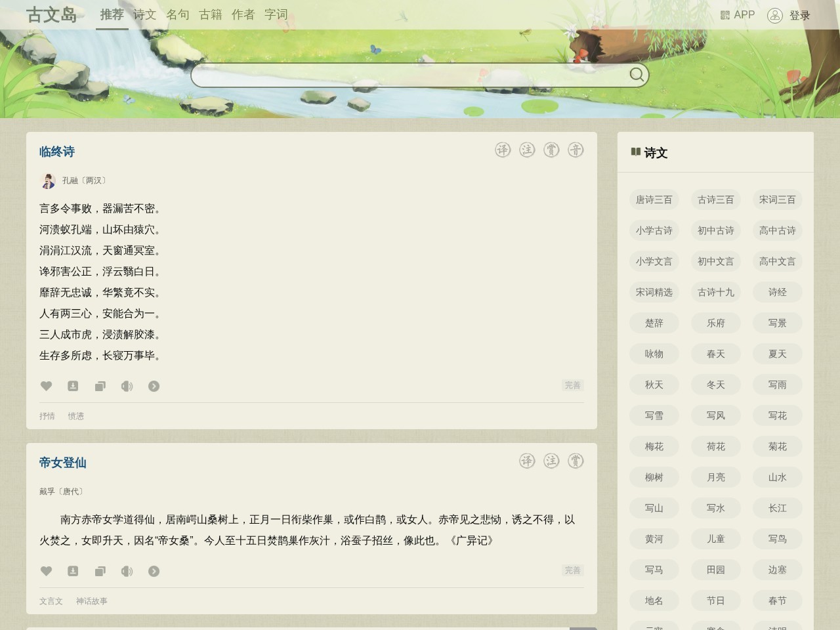Image resolution: width=840 pixels, height=630 pixels.
Task: Switch to the 诗文 tab
Action: coord(144,14)
